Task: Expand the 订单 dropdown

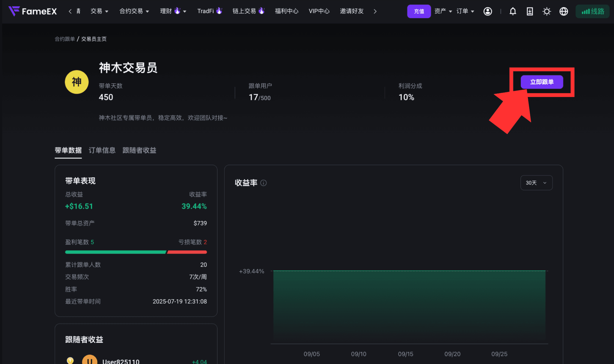Action: [465, 11]
